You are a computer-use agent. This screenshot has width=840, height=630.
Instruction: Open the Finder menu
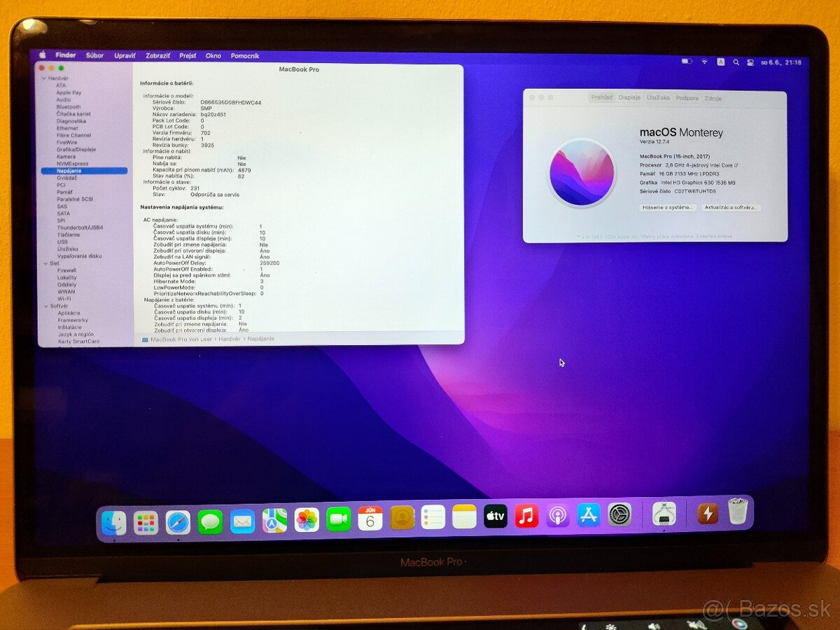pos(66,55)
